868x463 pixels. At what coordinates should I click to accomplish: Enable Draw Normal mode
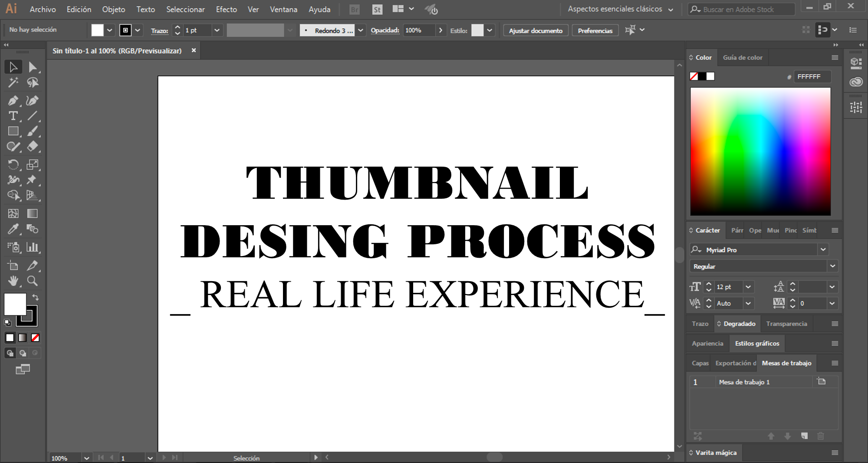point(10,353)
